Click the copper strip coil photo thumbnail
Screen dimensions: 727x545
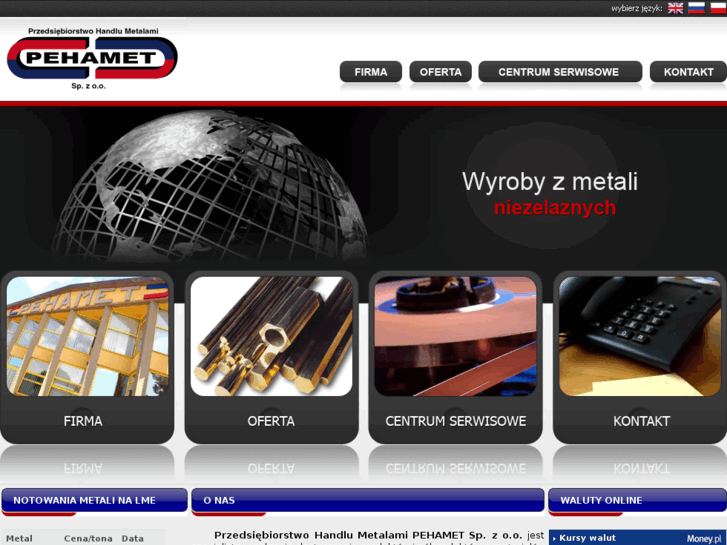456,336
